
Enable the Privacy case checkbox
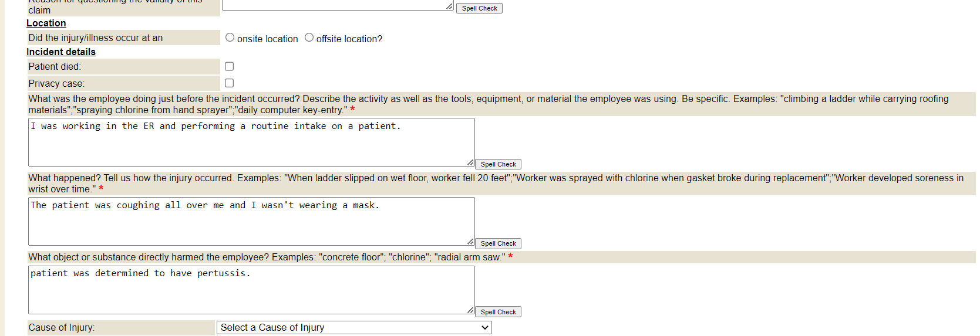[x=230, y=83]
